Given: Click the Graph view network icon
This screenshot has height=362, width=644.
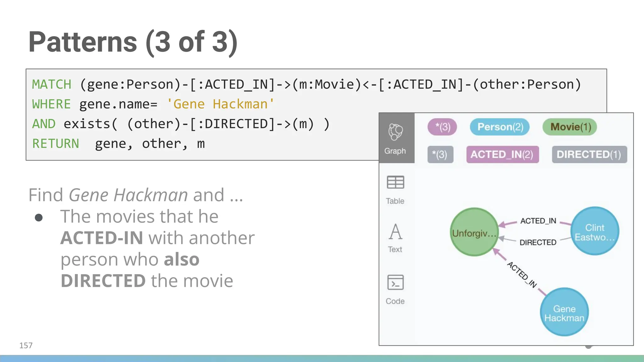Looking at the screenshot, I should point(396,132).
